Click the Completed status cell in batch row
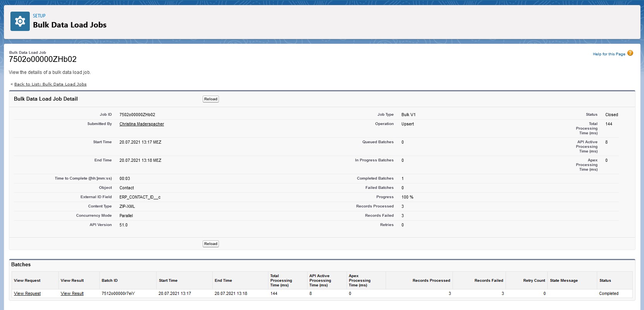Image resolution: width=644 pixels, height=310 pixels. 608,294
